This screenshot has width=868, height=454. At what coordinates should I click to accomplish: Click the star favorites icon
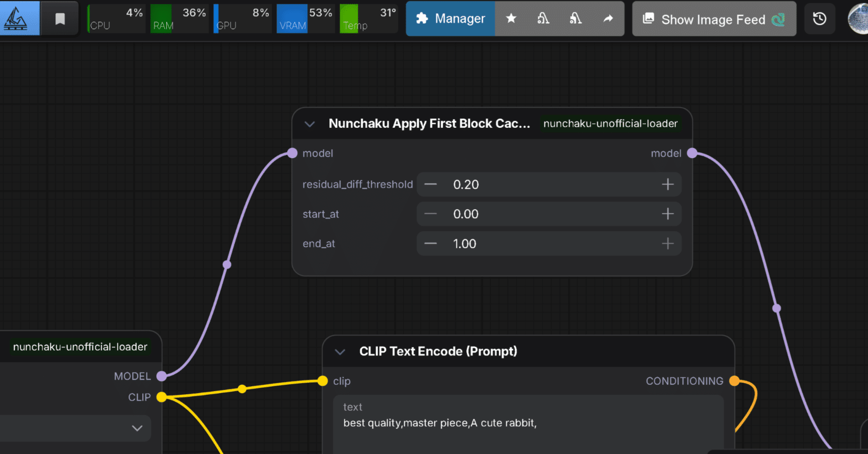coord(511,19)
